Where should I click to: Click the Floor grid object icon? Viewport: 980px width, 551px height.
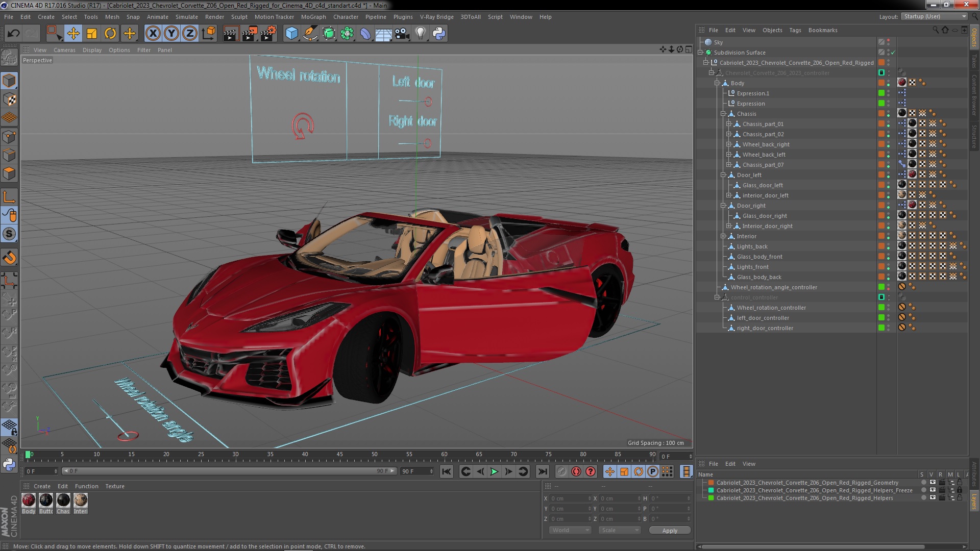[x=383, y=34]
